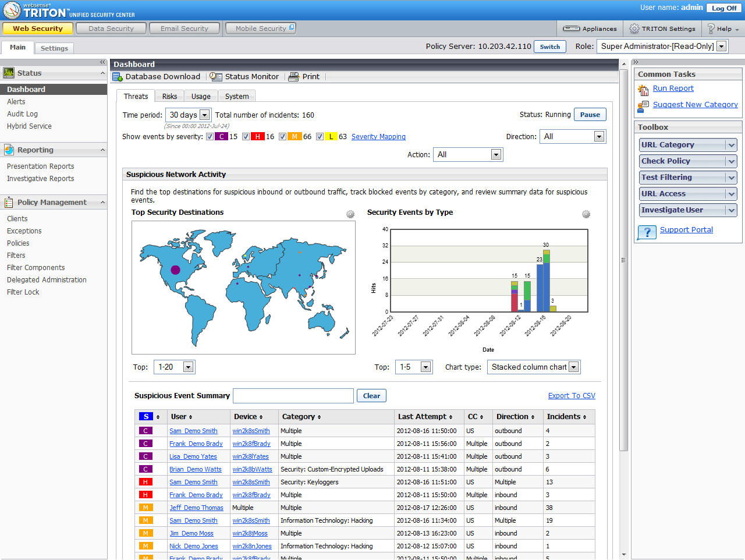
Task: Open chart options gear on Security Events by Type
Action: (586, 214)
